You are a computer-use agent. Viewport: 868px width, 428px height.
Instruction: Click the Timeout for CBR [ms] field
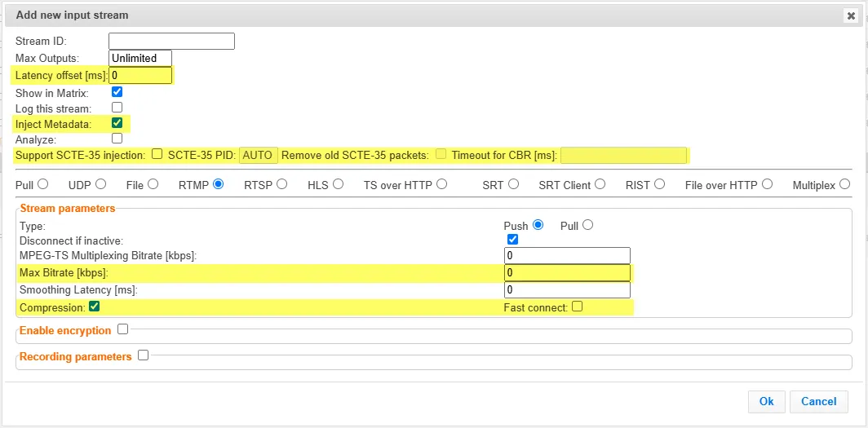coord(623,156)
